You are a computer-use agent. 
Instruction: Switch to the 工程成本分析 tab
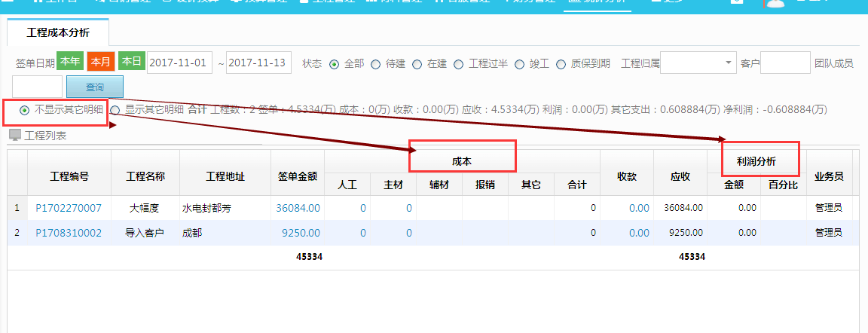pos(58,33)
